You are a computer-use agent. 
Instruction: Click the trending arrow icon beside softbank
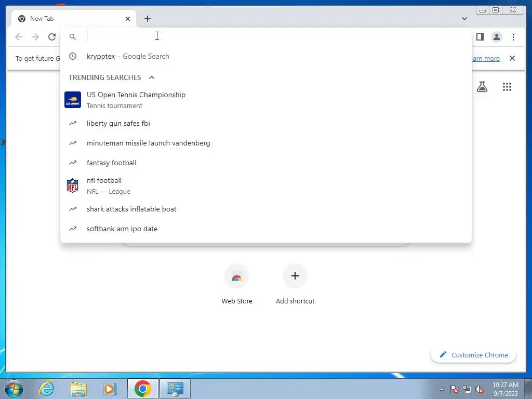click(73, 229)
